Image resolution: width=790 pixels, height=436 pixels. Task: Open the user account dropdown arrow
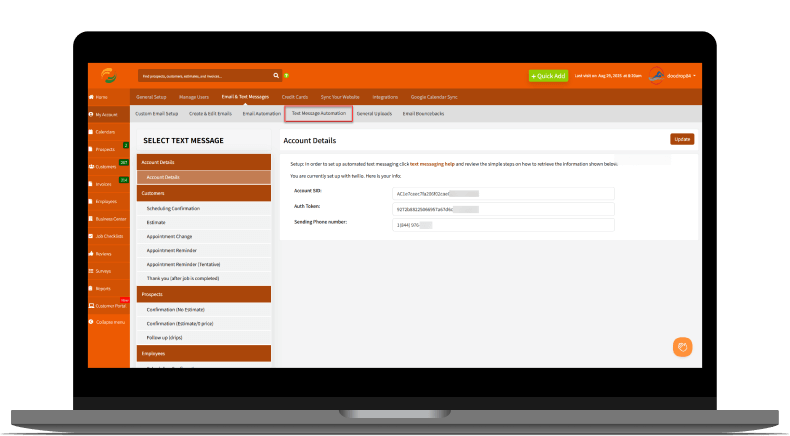click(x=694, y=75)
